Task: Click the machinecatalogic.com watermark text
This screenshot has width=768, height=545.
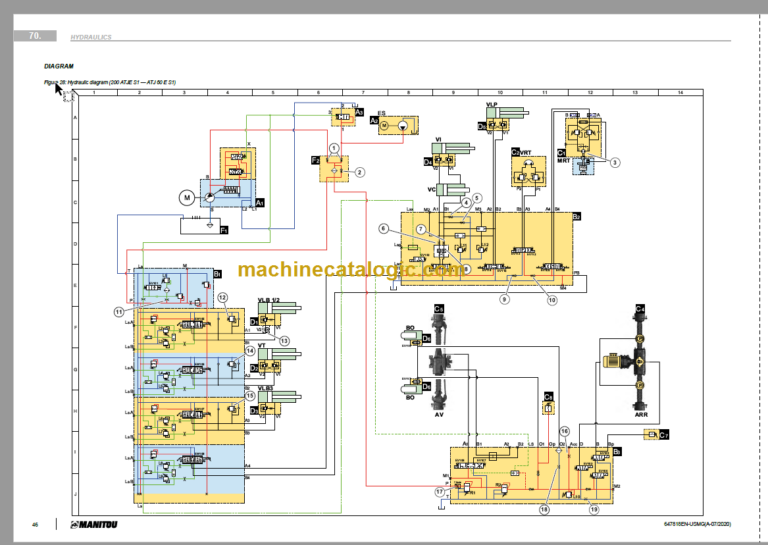Action: tap(351, 269)
